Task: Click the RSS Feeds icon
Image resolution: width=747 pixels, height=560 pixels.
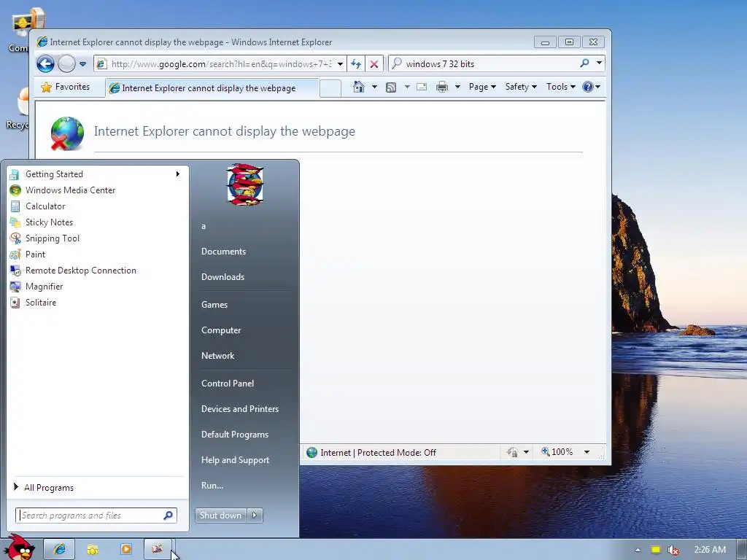Action: click(x=391, y=87)
